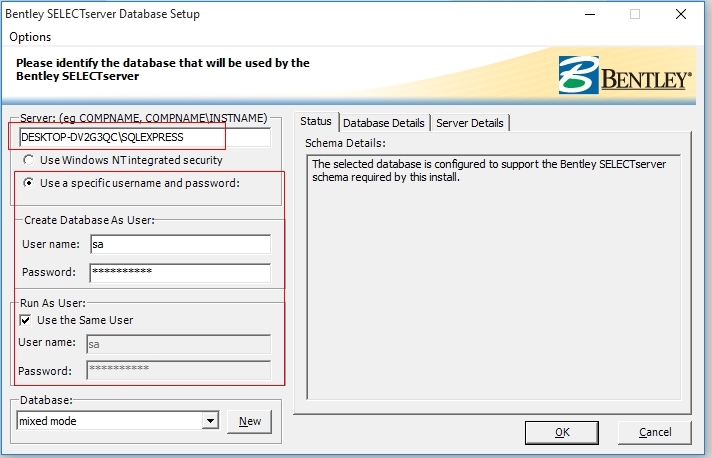712x458 pixels.
Task: Click the Server name input field
Action: pyautogui.click(x=145, y=137)
